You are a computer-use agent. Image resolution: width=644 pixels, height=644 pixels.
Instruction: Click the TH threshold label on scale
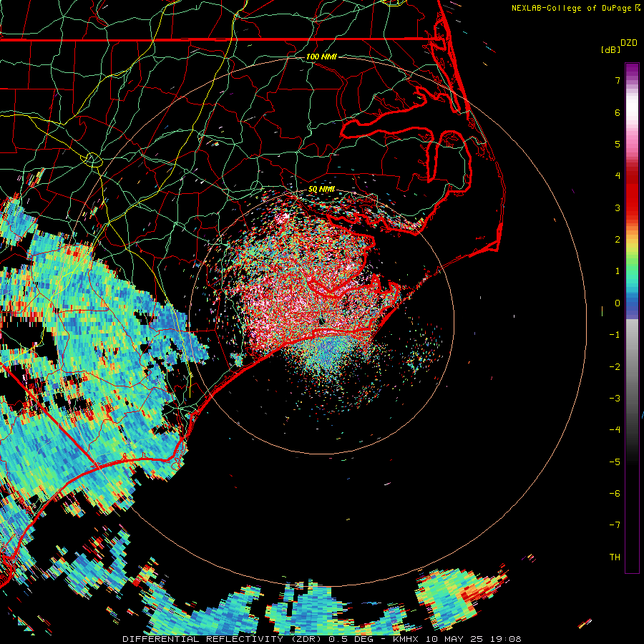click(615, 557)
